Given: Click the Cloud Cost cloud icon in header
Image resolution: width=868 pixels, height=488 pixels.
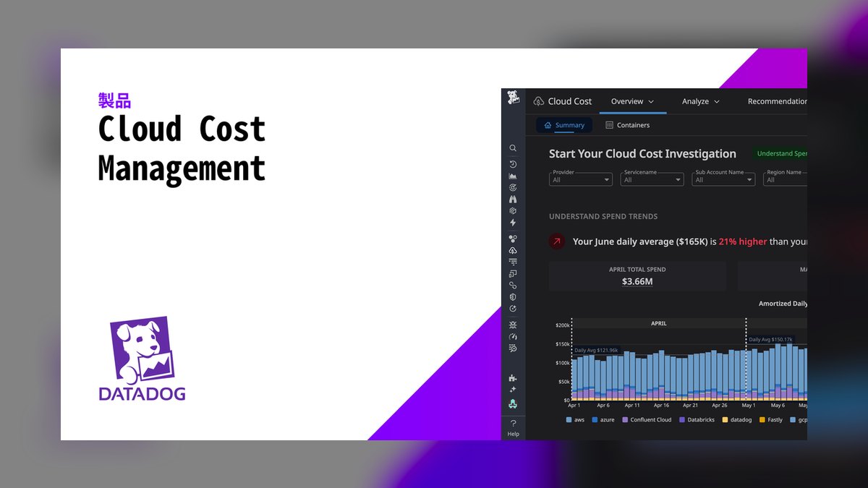Looking at the screenshot, I should tap(539, 101).
